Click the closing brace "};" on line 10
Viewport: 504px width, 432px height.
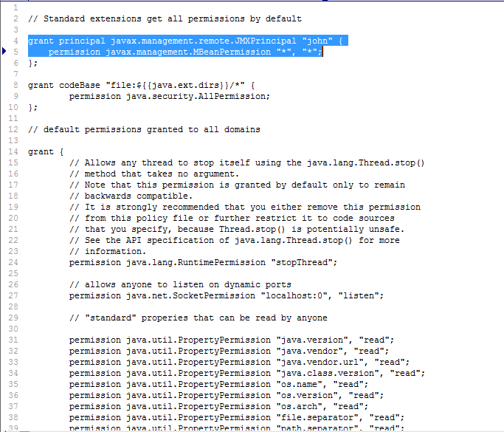tap(32, 107)
